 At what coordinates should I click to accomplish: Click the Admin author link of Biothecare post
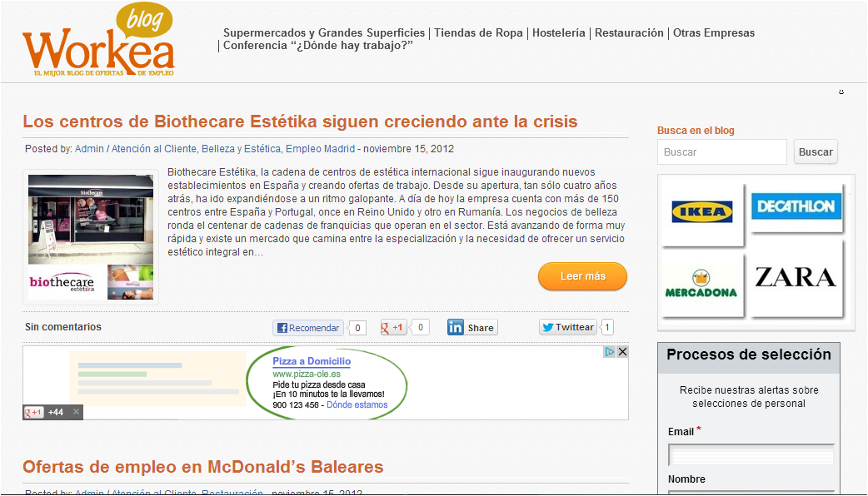pyautogui.click(x=89, y=149)
